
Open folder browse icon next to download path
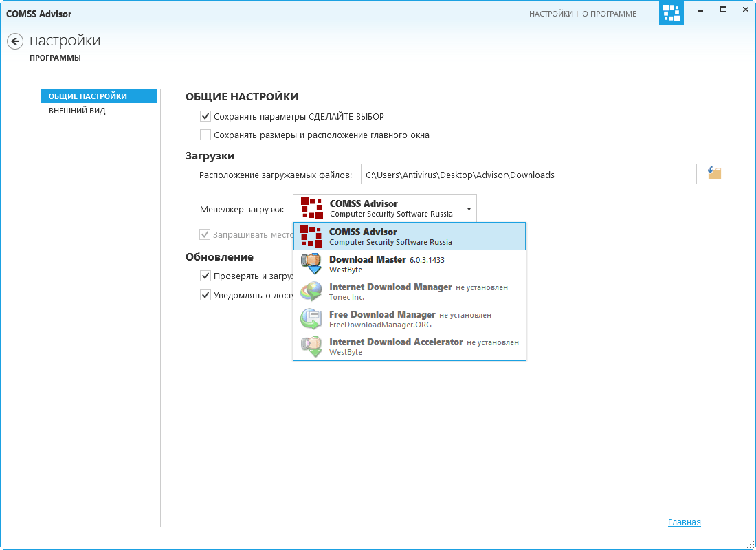click(715, 174)
